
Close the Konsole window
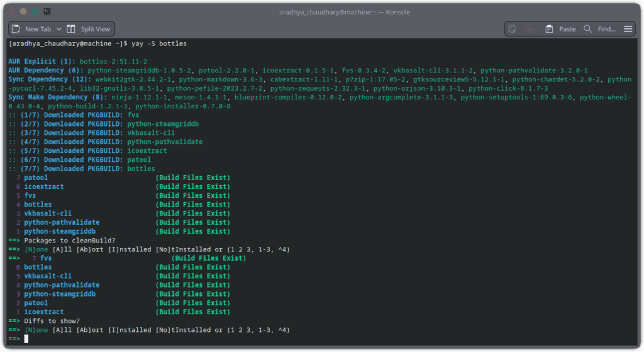(x=11, y=11)
